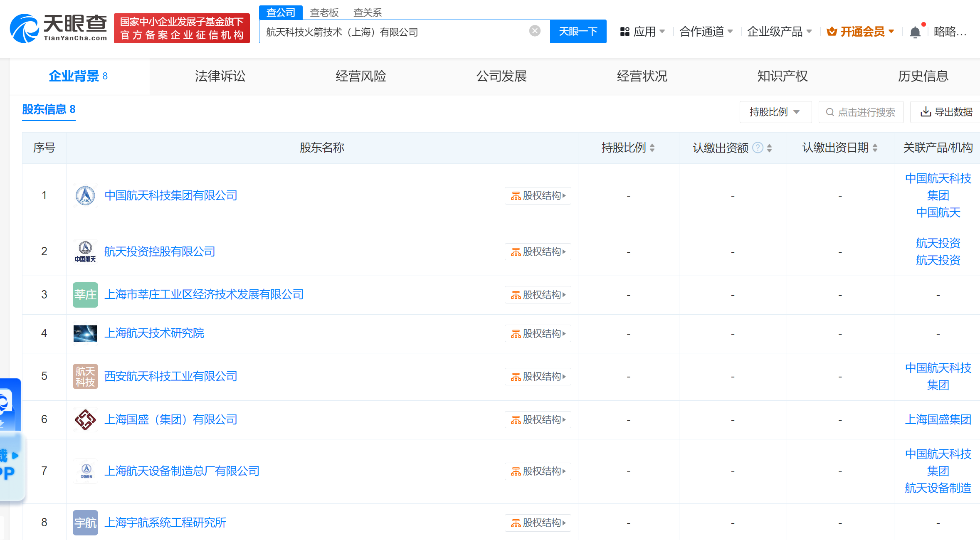The image size is (980, 540).
Task: Open 航天投资控股有限公司 shareholder link
Action: 160,252
